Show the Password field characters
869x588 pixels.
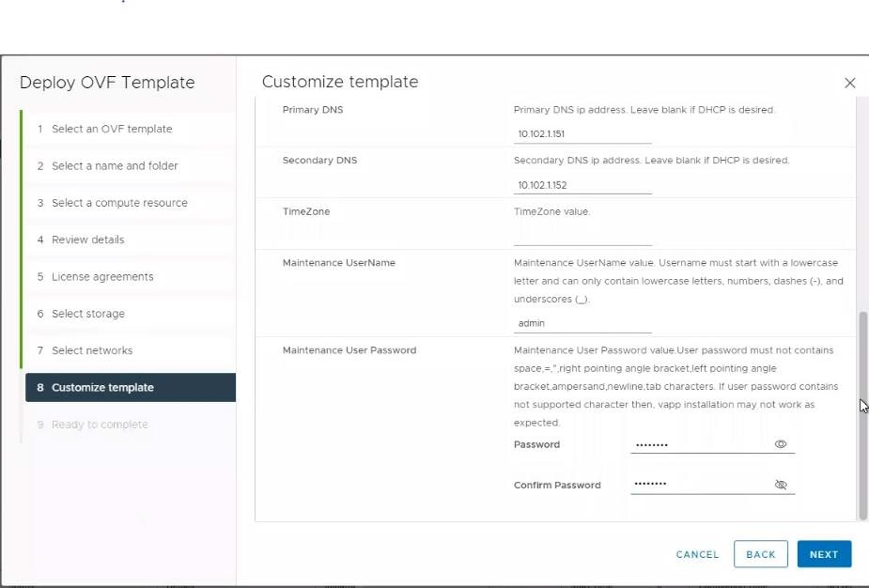point(781,444)
